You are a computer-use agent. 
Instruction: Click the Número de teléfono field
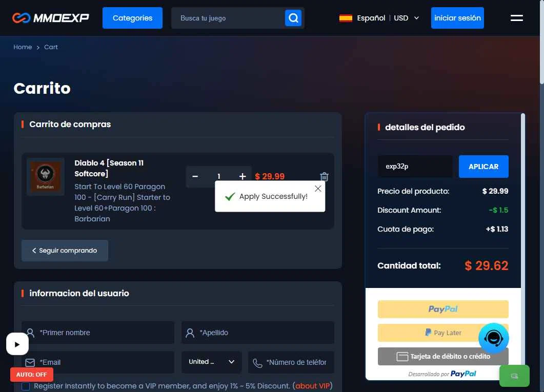[x=291, y=362]
